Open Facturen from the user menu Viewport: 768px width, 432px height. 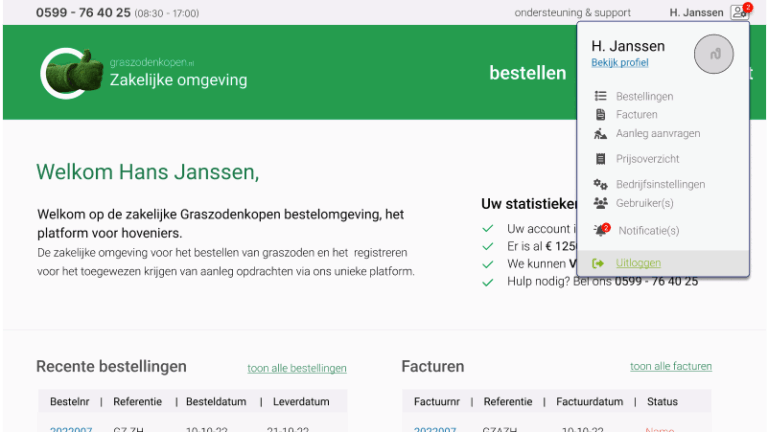coord(636,115)
